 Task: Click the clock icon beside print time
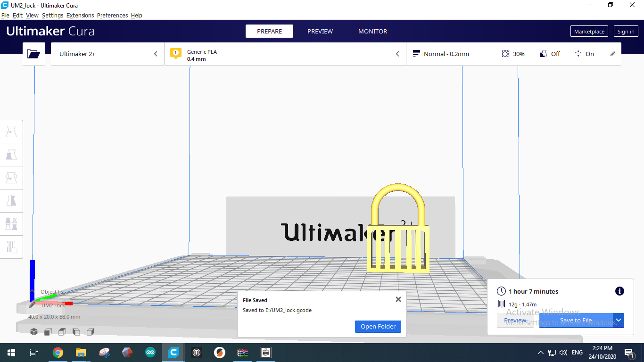(x=501, y=291)
